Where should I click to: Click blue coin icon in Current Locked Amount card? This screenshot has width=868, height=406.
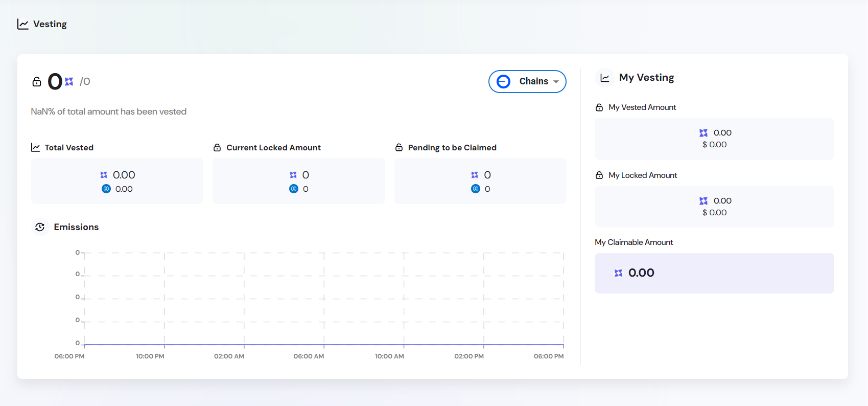coord(294,189)
